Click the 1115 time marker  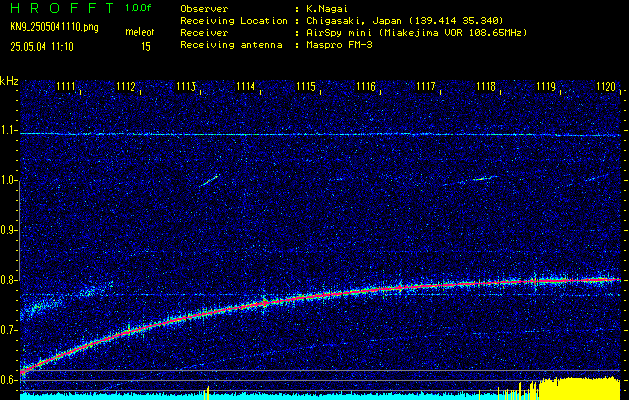pyautogui.click(x=306, y=86)
